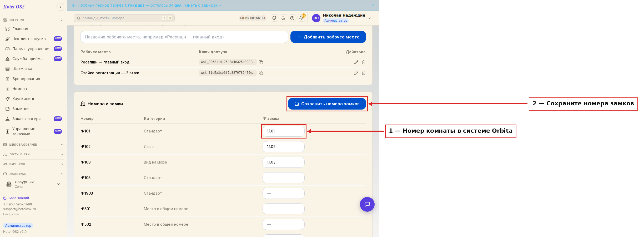The height and width of the screenshot is (237, 644).
Task: Click Добавить рабочее место button
Action: coord(328,37)
